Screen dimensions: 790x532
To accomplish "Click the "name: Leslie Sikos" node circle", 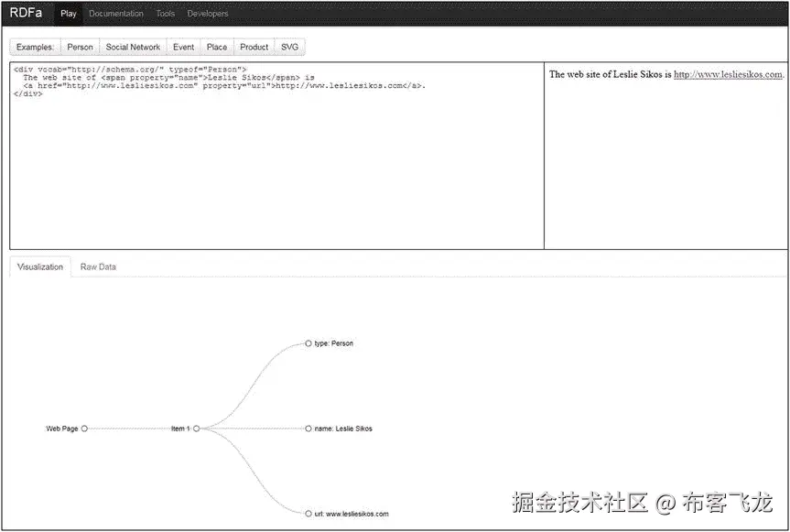I will pos(308,428).
